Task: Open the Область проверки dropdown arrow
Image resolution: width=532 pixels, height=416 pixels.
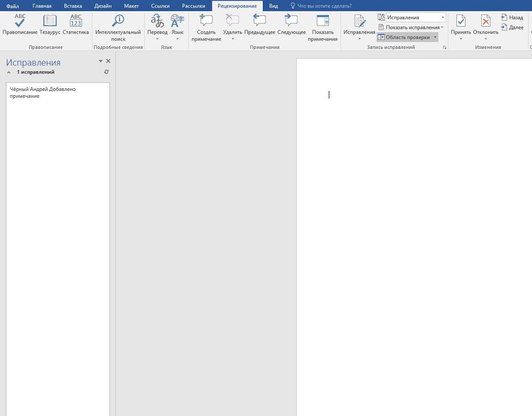Action: [435, 37]
